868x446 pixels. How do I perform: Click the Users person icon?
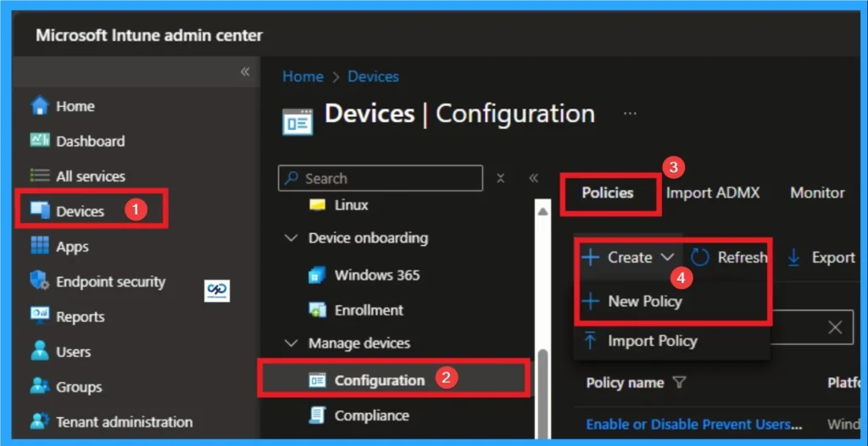click(x=40, y=351)
